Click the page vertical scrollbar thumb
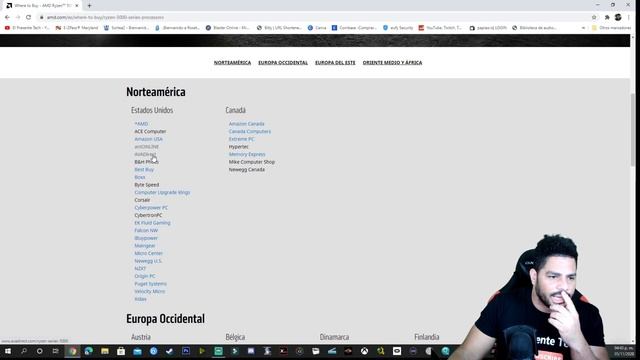640x360 pixels. coord(633,130)
